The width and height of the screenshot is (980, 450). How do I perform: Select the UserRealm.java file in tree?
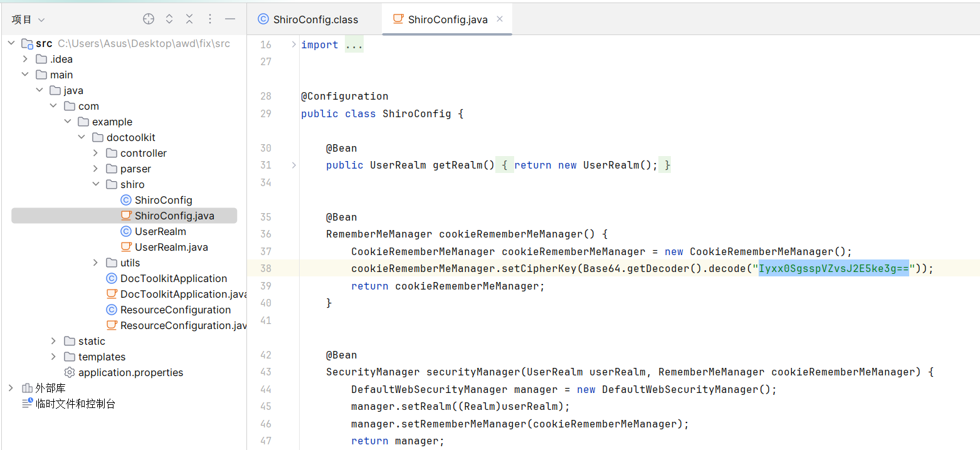(171, 247)
